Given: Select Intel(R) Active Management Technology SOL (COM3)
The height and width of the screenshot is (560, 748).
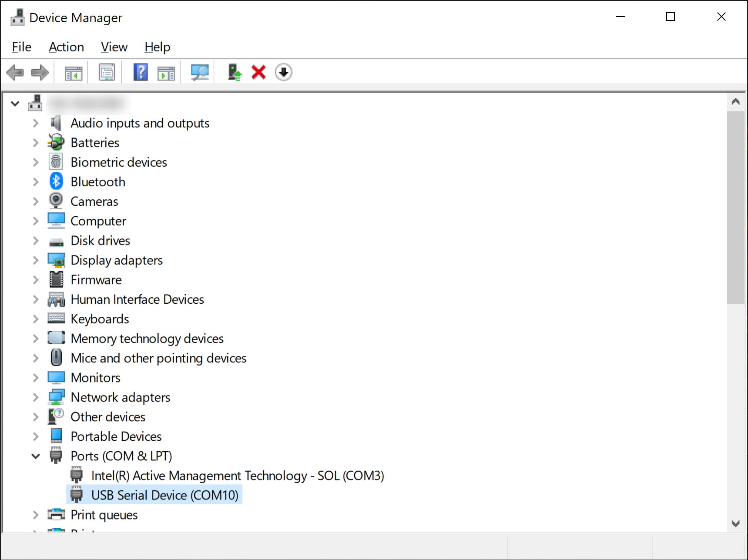Looking at the screenshot, I should tap(237, 476).
